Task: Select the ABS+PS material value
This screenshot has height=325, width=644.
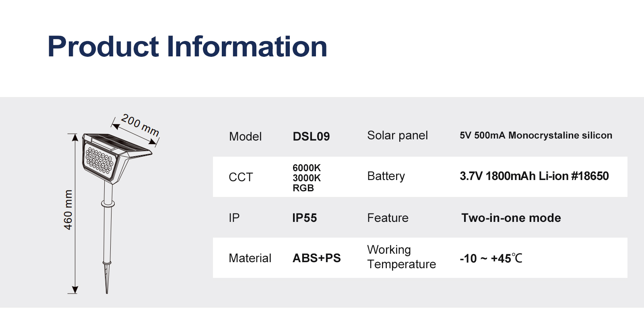Action: (x=316, y=258)
